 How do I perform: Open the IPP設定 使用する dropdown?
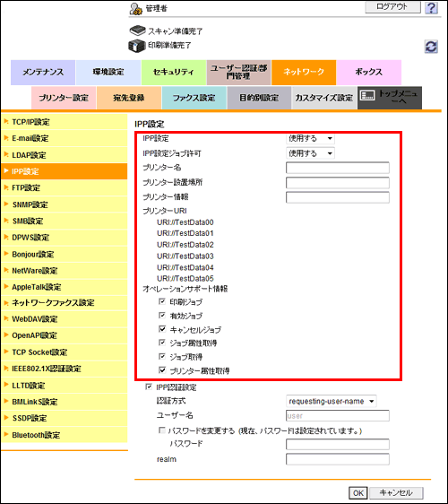tap(310, 138)
